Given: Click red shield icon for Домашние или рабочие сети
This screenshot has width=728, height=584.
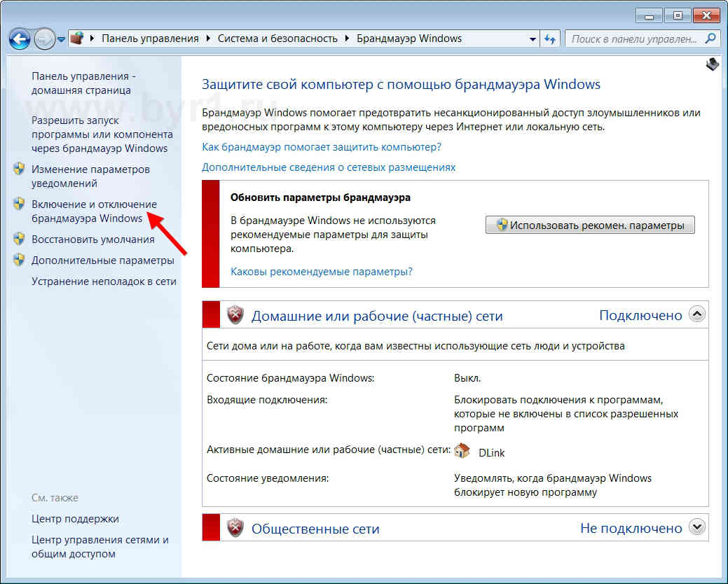Looking at the screenshot, I should tap(235, 315).
